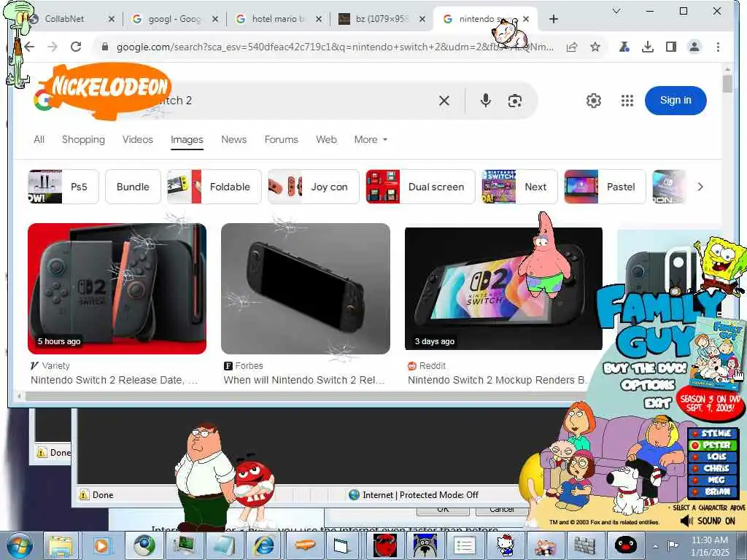The image size is (747, 560).
Task: Open Google quick settings gear
Action: click(594, 101)
